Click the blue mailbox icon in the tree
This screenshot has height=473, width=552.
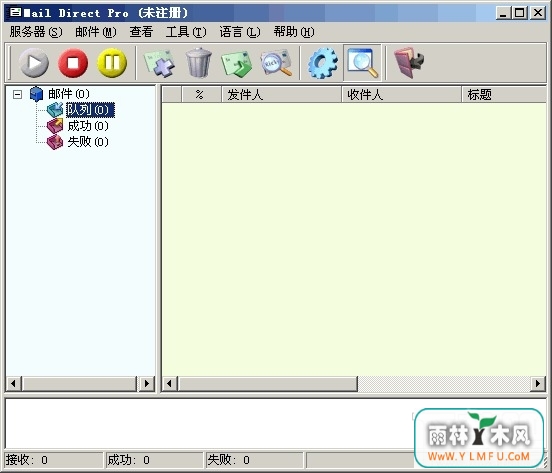coord(36,94)
